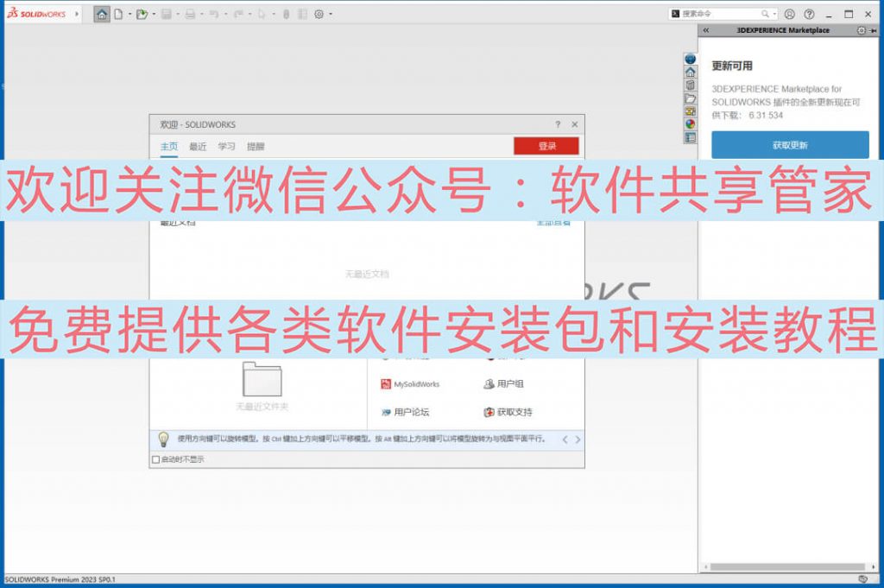Show the next tip with right arrow
Screen dimensions: 884x588
tap(578, 439)
